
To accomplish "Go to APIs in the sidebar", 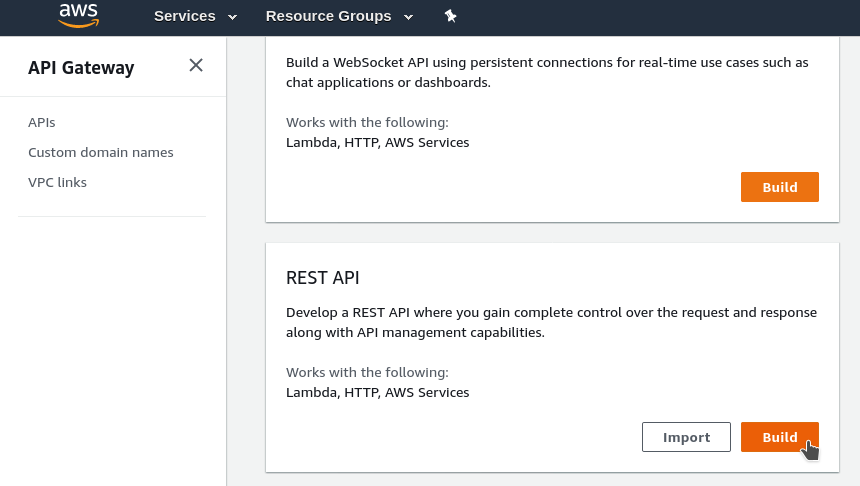I will [x=42, y=122].
